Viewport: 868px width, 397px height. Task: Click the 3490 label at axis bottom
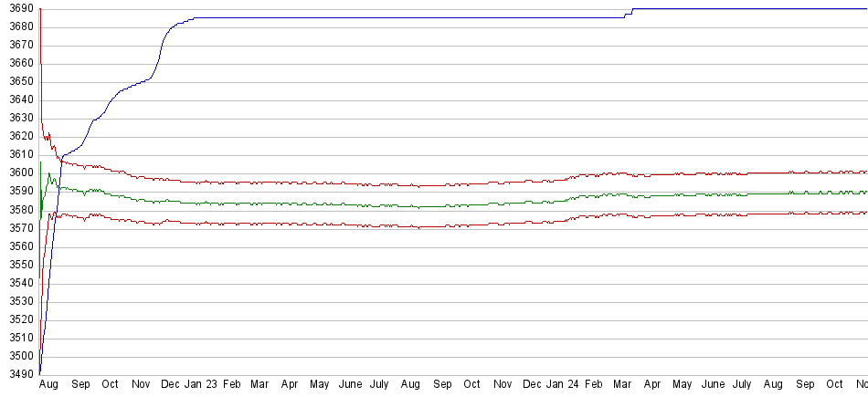18,374
